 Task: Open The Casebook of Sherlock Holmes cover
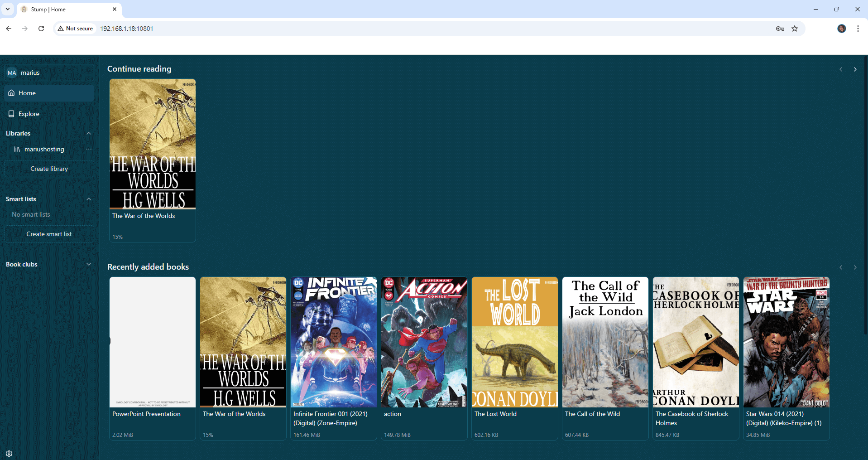[696, 342]
